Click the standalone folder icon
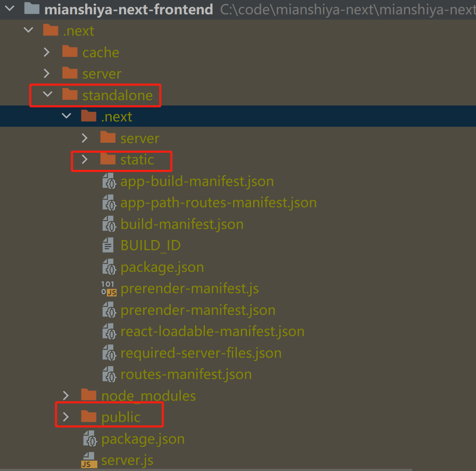The height and width of the screenshot is (471, 476). [70, 94]
